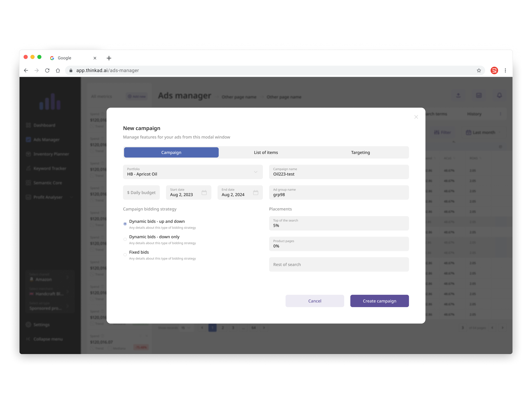
Task: Click the Rest of search field
Action: coord(339,264)
